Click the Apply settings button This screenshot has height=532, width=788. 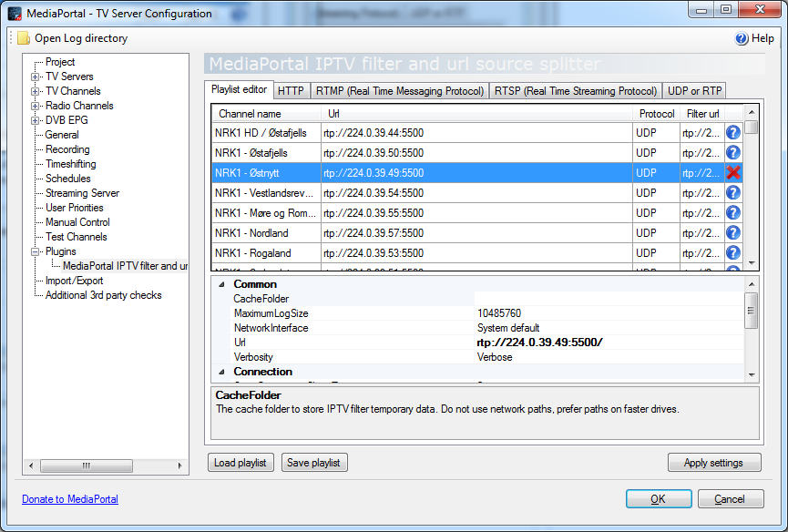click(713, 463)
